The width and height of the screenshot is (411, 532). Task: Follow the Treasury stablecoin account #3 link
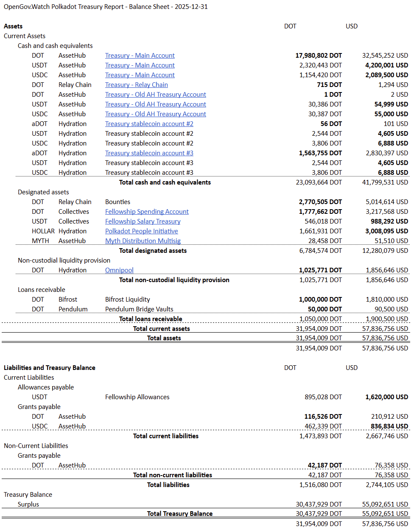tap(149, 153)
